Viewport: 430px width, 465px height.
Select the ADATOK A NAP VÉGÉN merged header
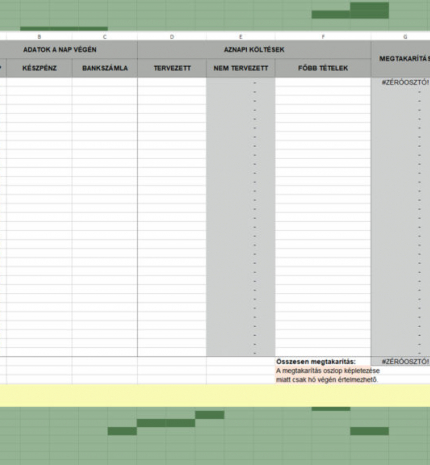point(60,50)
